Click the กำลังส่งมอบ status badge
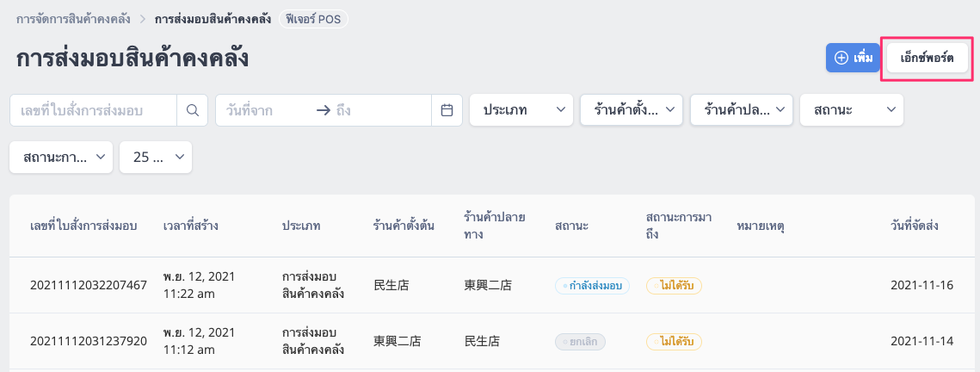 coord(593,286)
